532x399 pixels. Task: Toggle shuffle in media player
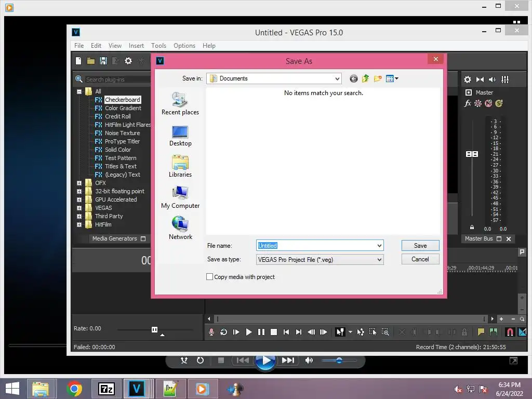[x=184, y=360]
